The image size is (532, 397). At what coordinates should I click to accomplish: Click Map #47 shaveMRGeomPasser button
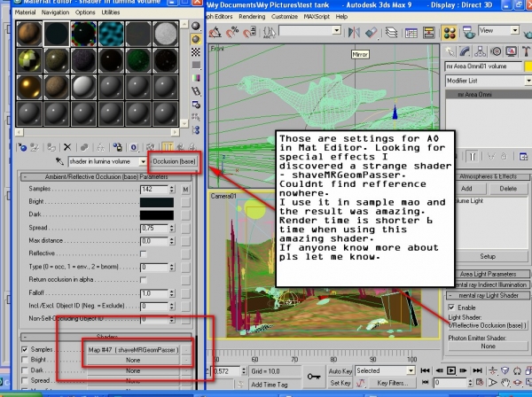coord(133,349)
